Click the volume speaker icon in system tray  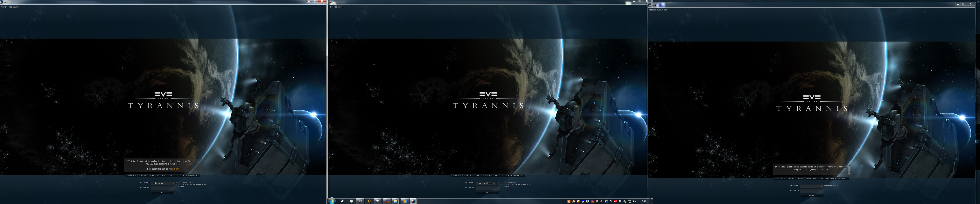[634, 201]
